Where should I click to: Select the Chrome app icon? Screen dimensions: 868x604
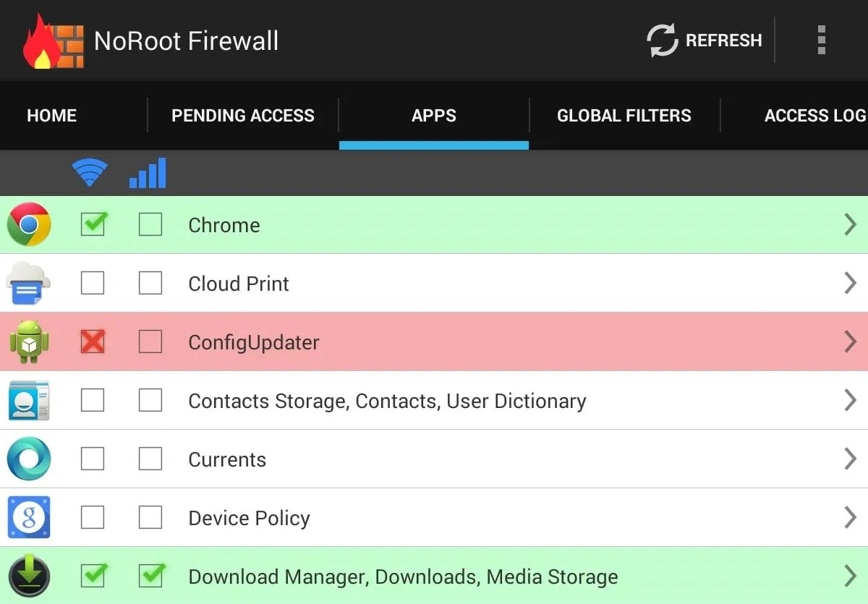(29, 225)
